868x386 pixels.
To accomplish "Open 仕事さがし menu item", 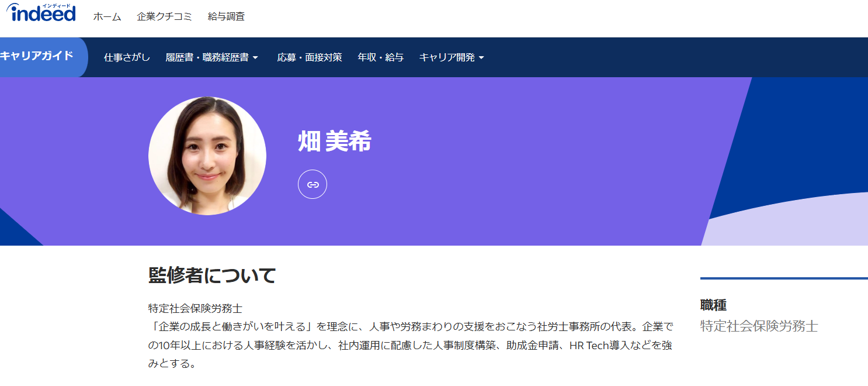I will 127,57.
